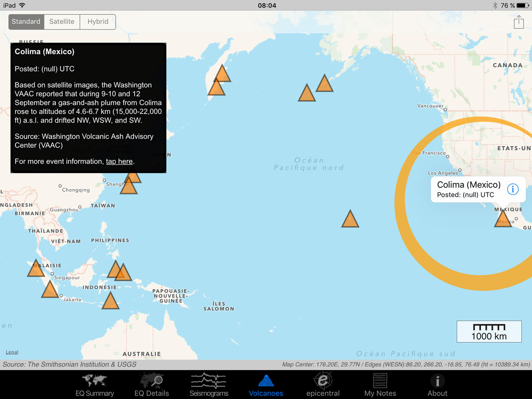Tap the Washington VAAC source line in the black panel
Screen dimensions: 532x399
(x=84, y=141)
